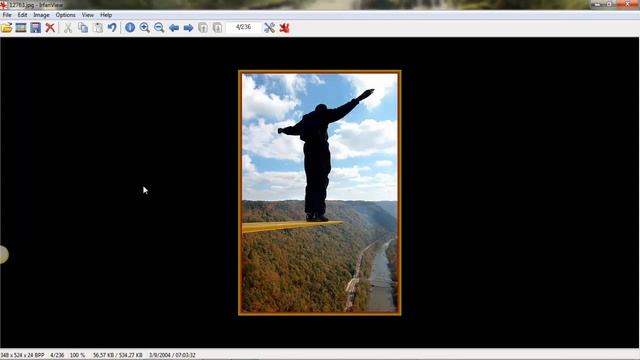
Task: Cut selection with the scissors icon
Action: coord(68,27)
